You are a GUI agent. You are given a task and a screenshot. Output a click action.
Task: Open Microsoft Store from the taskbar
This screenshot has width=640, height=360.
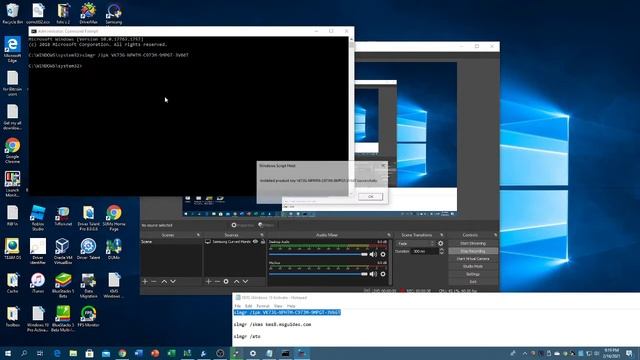click(x=89, y=353)
